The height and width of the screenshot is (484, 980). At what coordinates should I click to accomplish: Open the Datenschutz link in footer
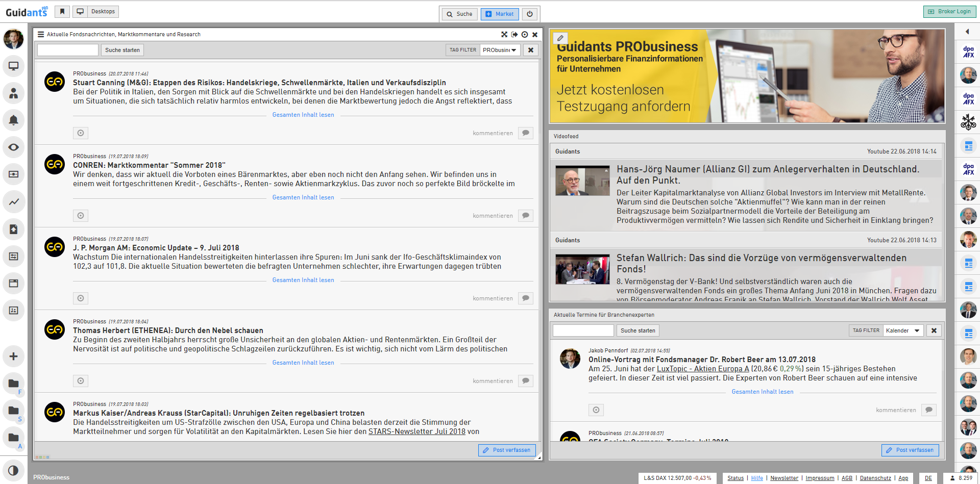click(875, 478)
